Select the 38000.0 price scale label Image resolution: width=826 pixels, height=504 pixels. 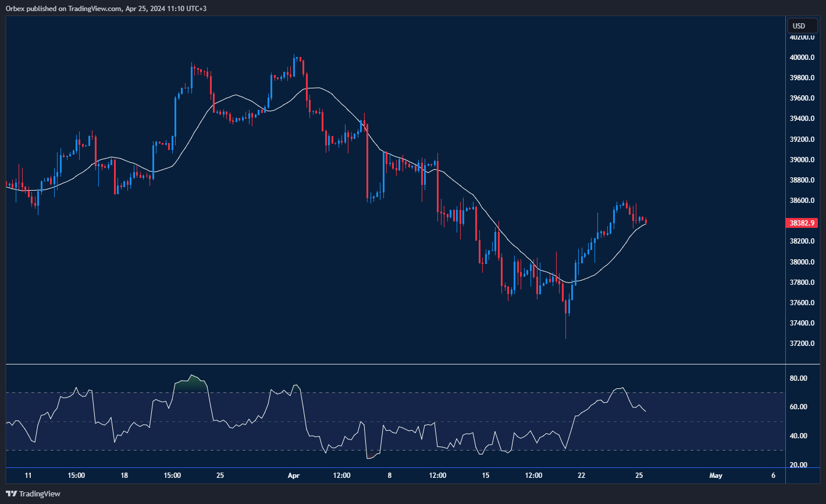click(801, 262)
